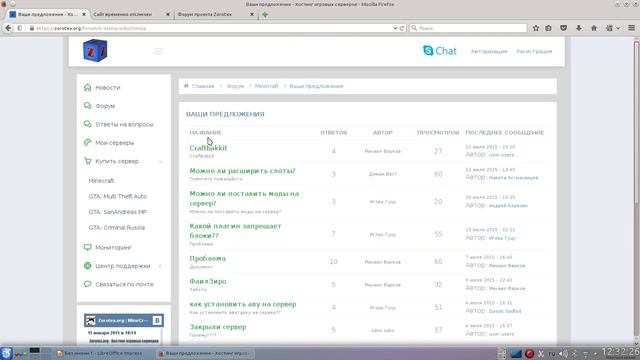Click the padlock site security icon
The image size is (640, 360).
[x=32, y=28]
